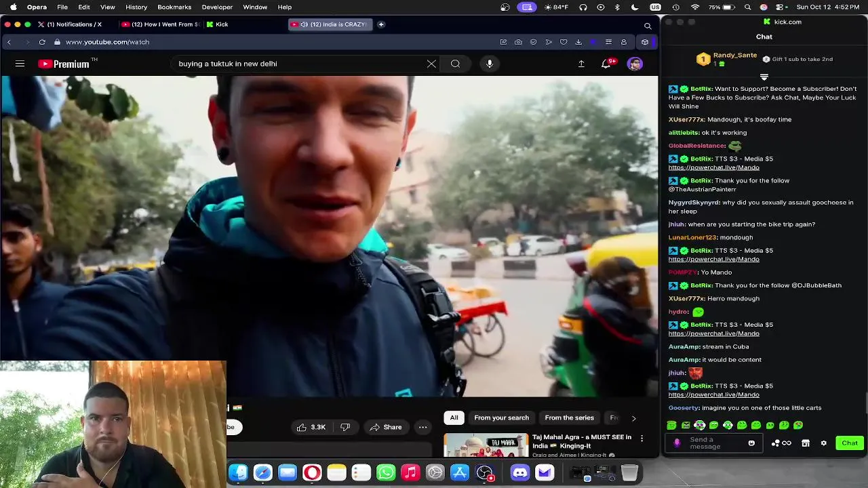
Task: Dislike the current video
Action: 345,427
